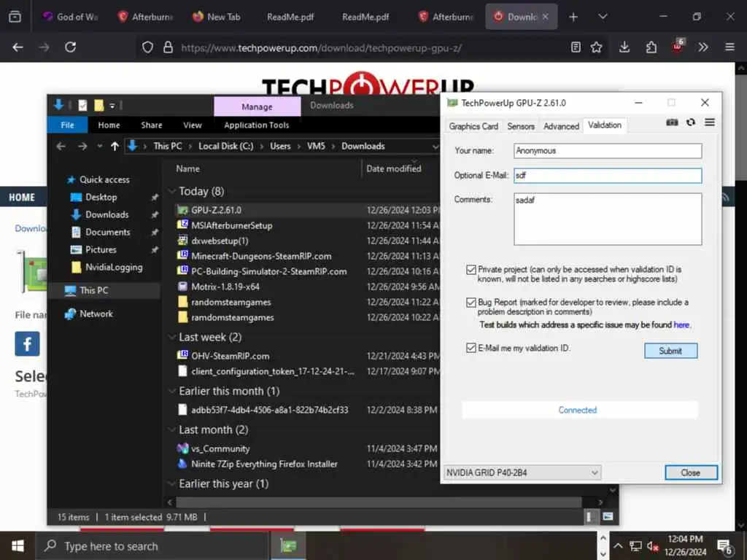Image resolution: width=747 pixels, height=560 pixels.
Task: Click Windows Start button
Action: (18, 545)
